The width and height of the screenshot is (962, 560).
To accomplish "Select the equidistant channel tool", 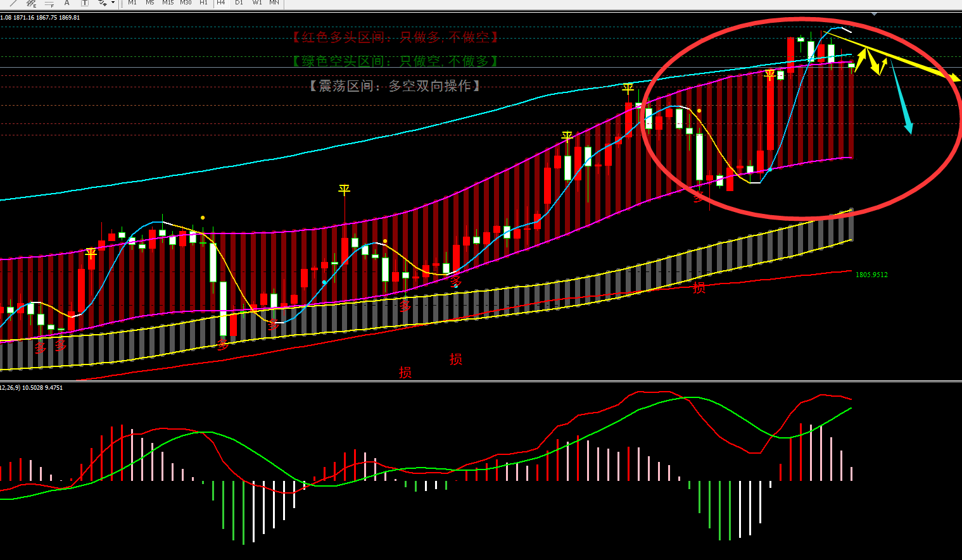I will coord(31,3).
